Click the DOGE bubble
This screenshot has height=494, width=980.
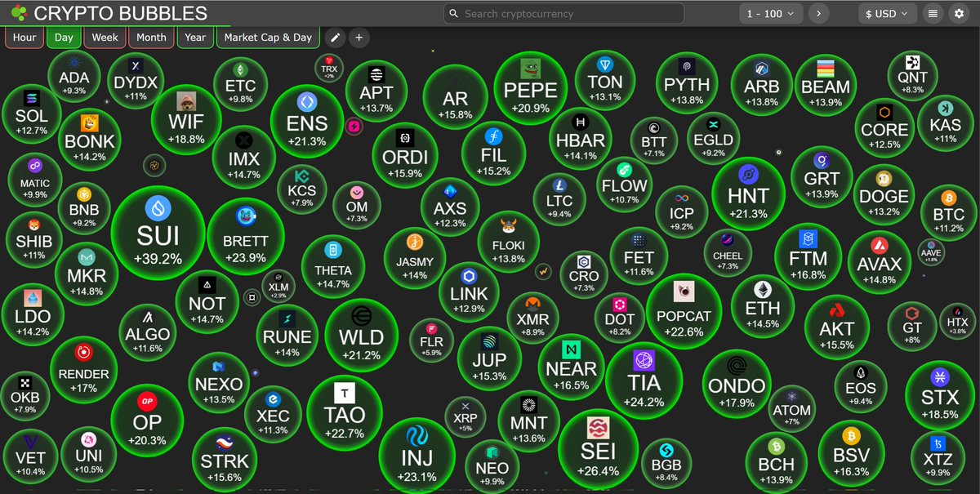884,194
